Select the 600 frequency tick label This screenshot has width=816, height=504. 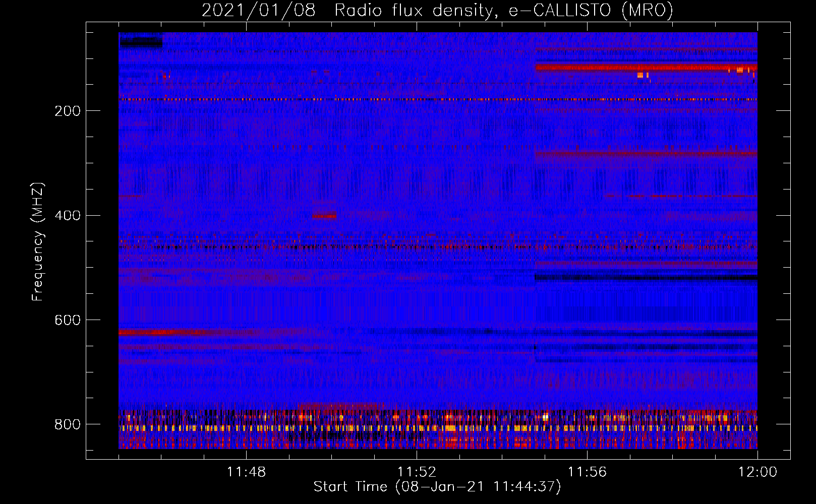[68, 321]
